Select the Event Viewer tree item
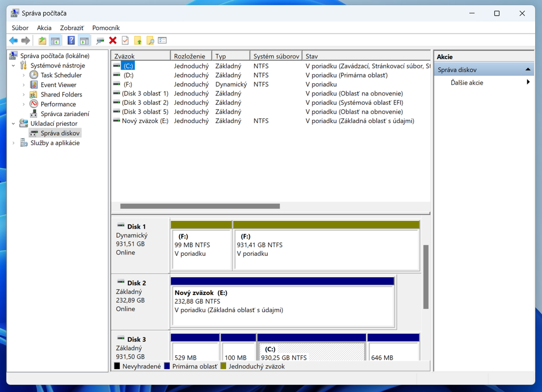The width and height of the screenshot is (542, 392). (x=58, y=85)
